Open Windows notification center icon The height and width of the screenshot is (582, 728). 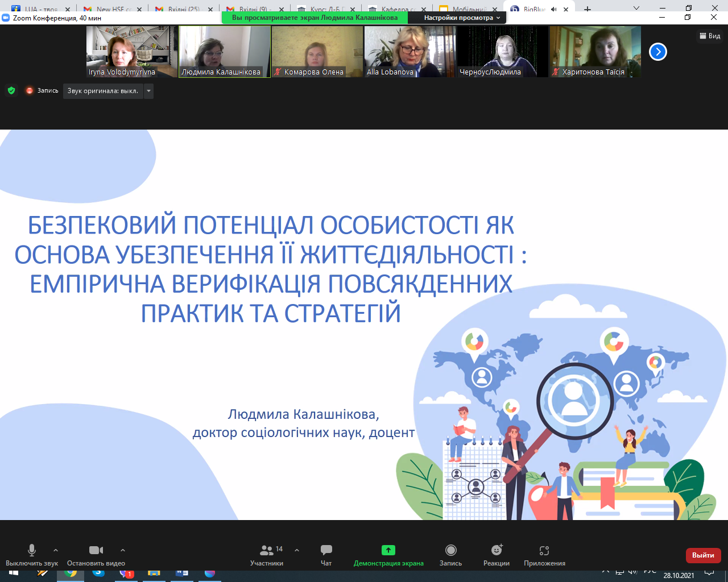tap(710, 574)
